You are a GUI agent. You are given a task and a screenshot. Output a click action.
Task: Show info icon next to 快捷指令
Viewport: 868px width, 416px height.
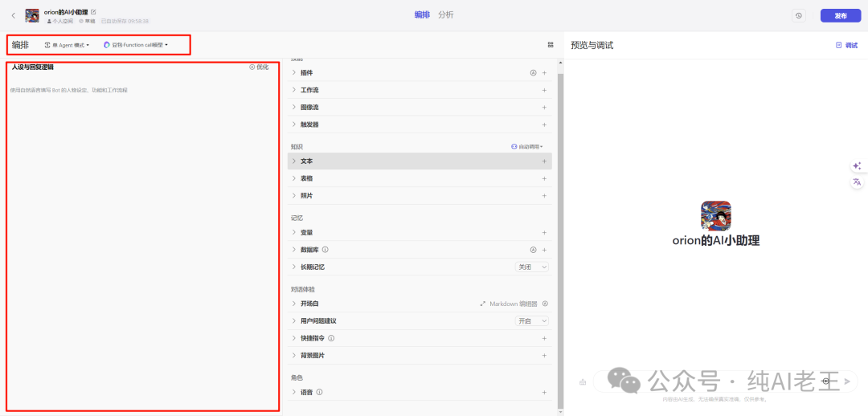(331, 338)
